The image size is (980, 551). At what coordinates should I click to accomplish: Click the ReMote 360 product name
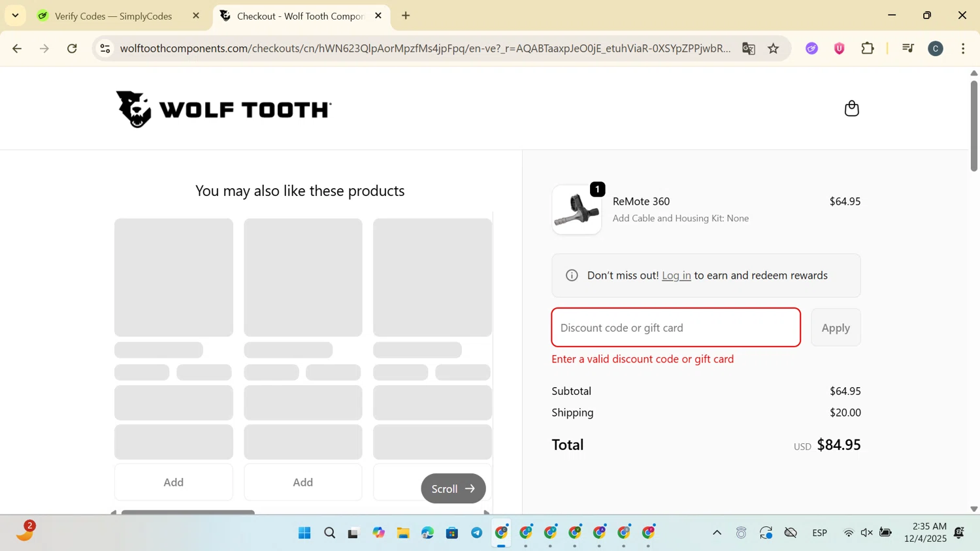(641, 202)
